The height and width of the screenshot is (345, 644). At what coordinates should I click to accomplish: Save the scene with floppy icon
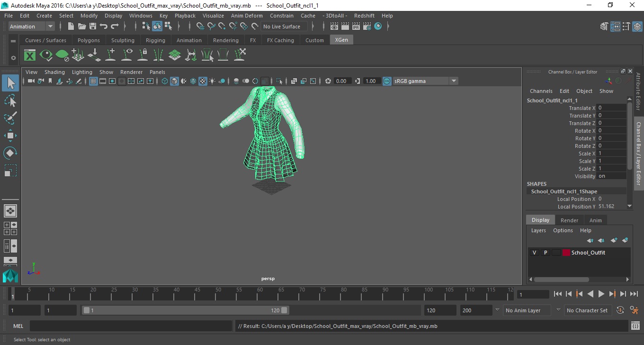[x=93, y=27]
